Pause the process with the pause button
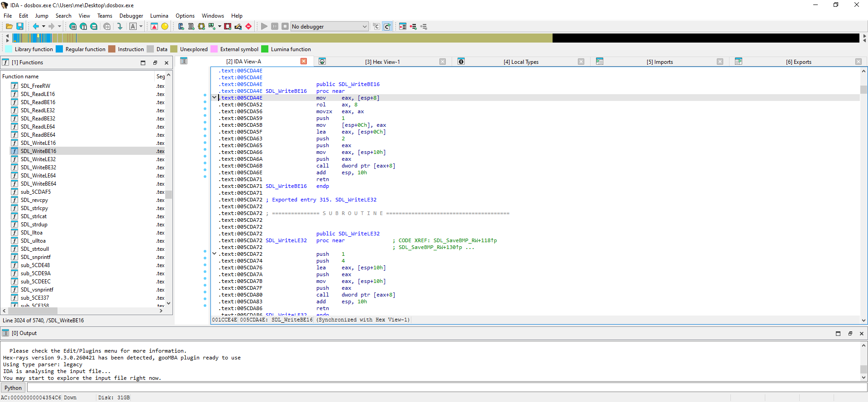The width and height of the screenshot is (868, 402). 275,26
